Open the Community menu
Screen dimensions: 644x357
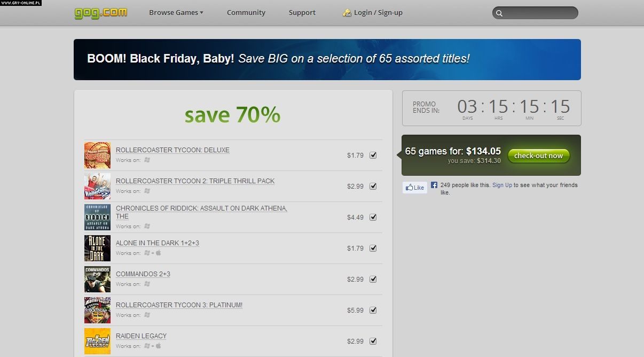246,13
